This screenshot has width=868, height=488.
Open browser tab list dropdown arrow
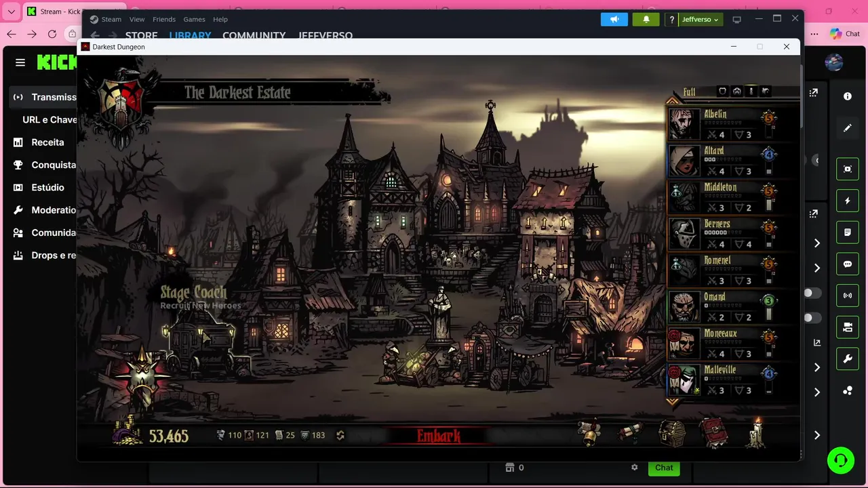[x=11, y=12]
